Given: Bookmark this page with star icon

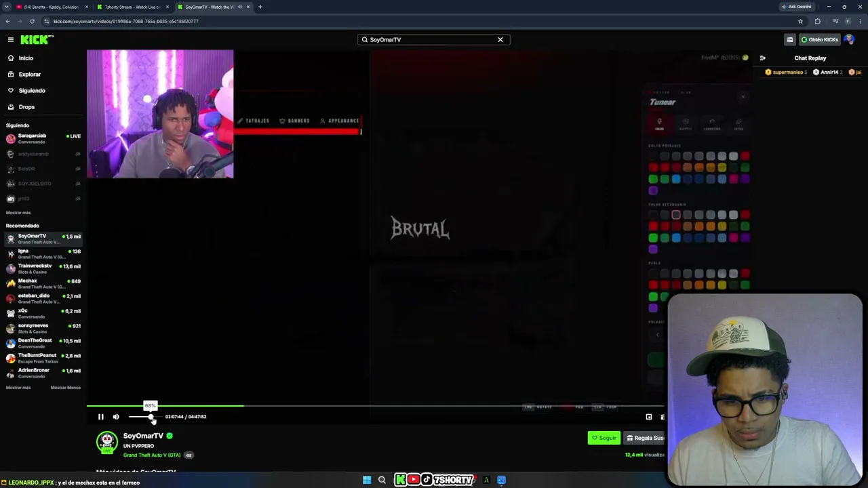Looking at the screenshot, I should [x=800, y=21].
